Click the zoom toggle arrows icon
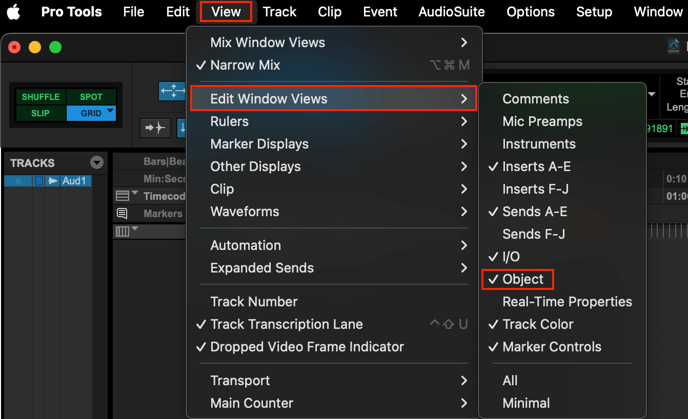The height and width of the screenshot is (419, 688). pyautogui.click(x=172, y=92)
